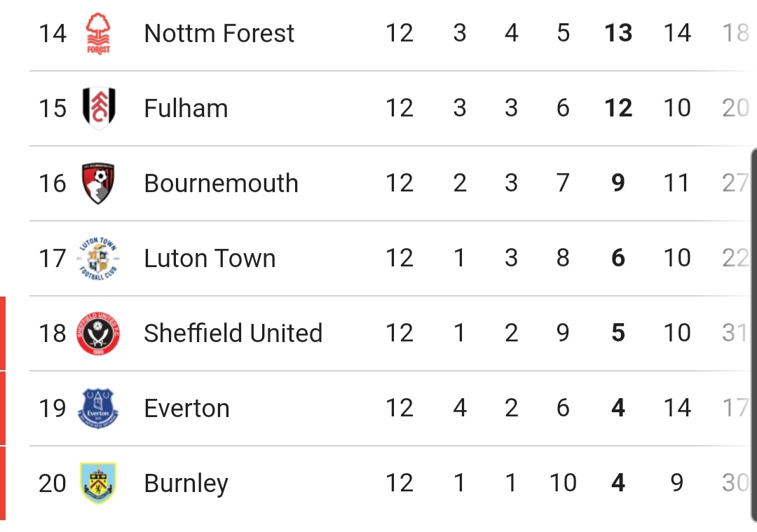Open the Fulham team name link
Image resolution: width=757 pixels, height=532 pixels.
pos(186,108)
